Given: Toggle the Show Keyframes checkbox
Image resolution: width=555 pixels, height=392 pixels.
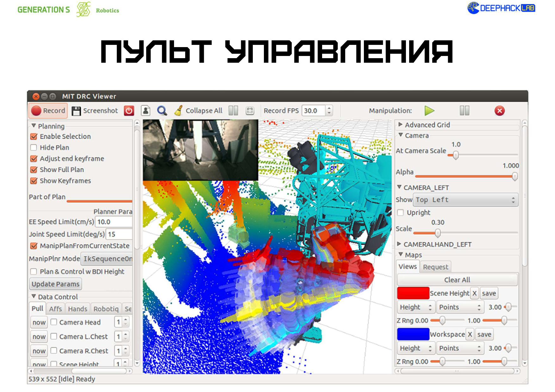Looking at the screenshot, I should click(x=34, y=181).
